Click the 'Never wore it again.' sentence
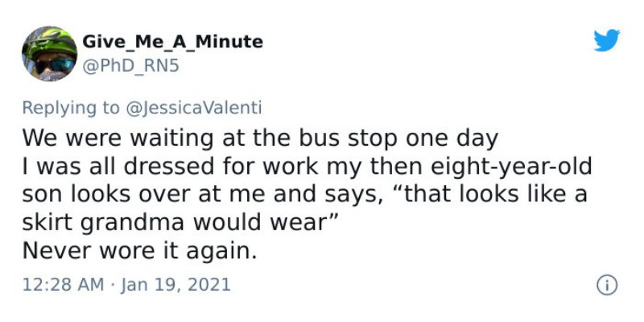The image size is (644, 322). coord(139,250)
